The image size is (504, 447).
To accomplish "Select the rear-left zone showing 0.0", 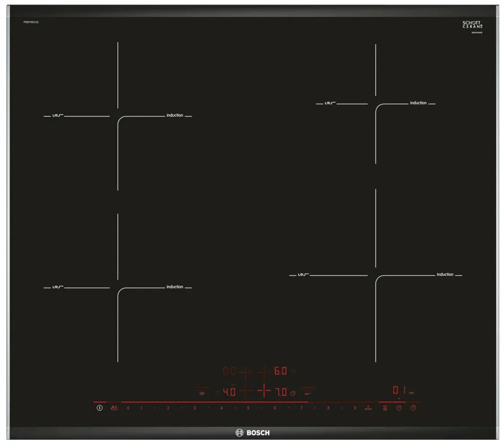I will click(229, 371).
